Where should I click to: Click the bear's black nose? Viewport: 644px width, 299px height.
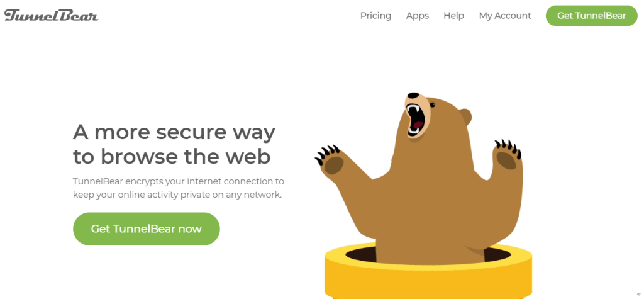(x=413, y=96)
